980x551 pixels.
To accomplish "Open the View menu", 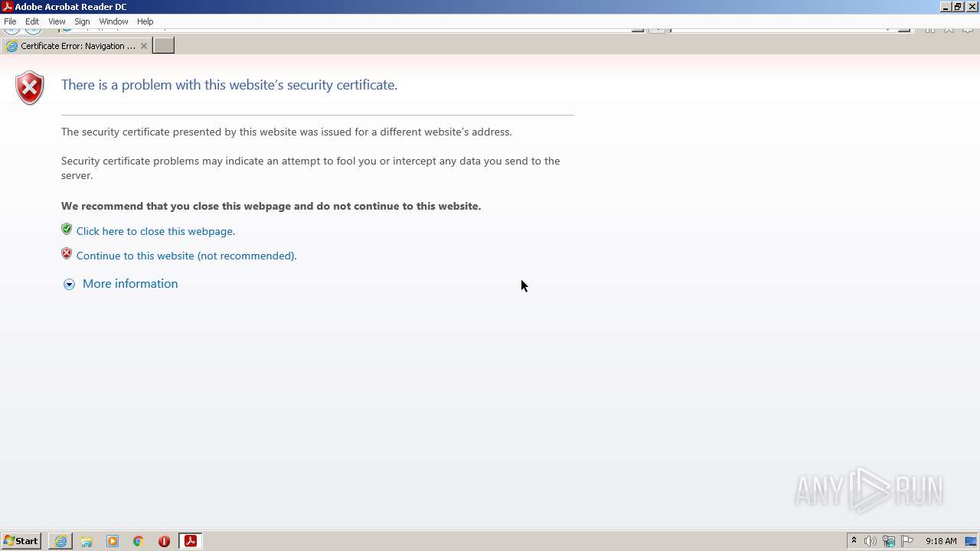I will pyautogui.click(x=57, y=21).
